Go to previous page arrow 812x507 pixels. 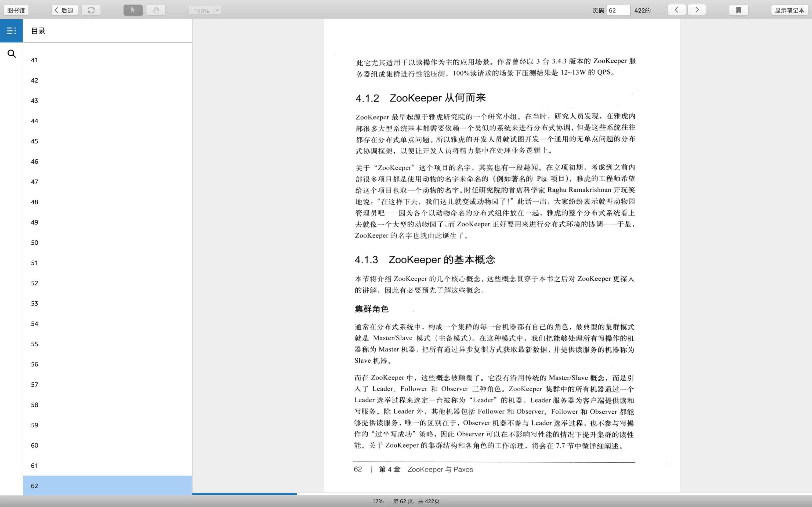676,10
